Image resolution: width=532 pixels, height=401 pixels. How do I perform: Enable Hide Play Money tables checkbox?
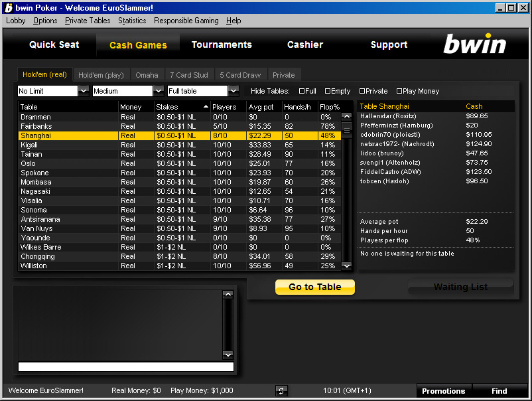point(399,91)
